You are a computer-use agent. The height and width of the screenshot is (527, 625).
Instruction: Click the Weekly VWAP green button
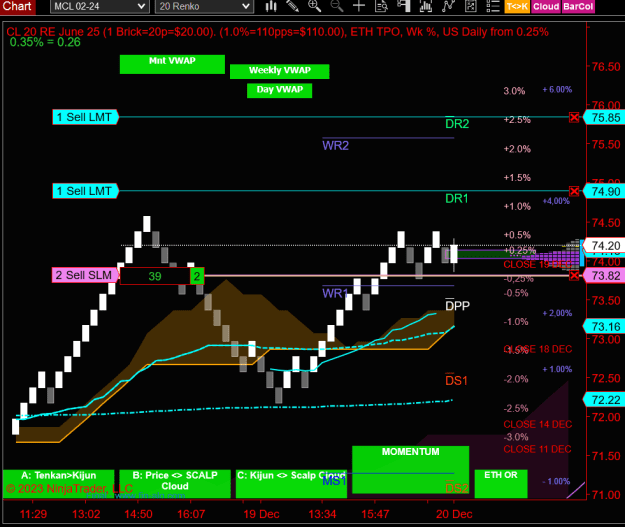click(279, 71)
